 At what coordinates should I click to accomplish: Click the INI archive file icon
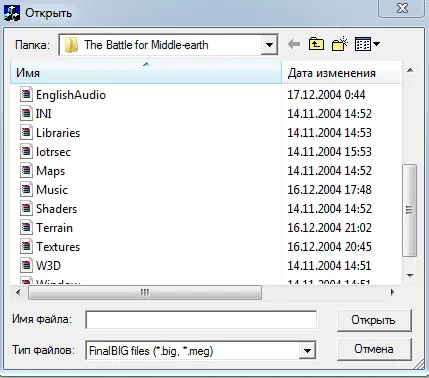pyautogui.click(x=27, y=113)
